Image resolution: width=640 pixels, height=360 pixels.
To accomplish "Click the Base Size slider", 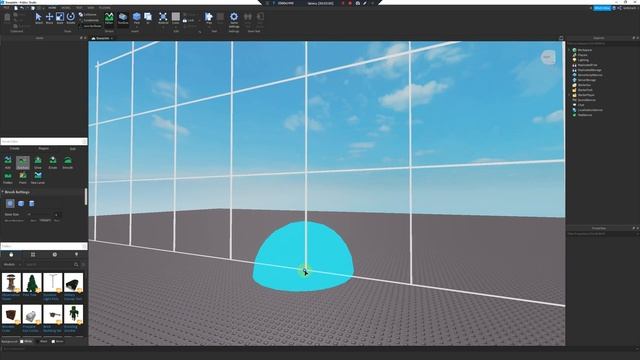I will pyautogui.click(x=40, y=214).
